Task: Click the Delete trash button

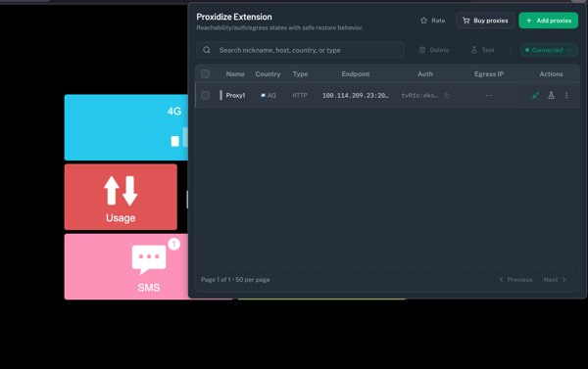Action: tap(434, 50)
